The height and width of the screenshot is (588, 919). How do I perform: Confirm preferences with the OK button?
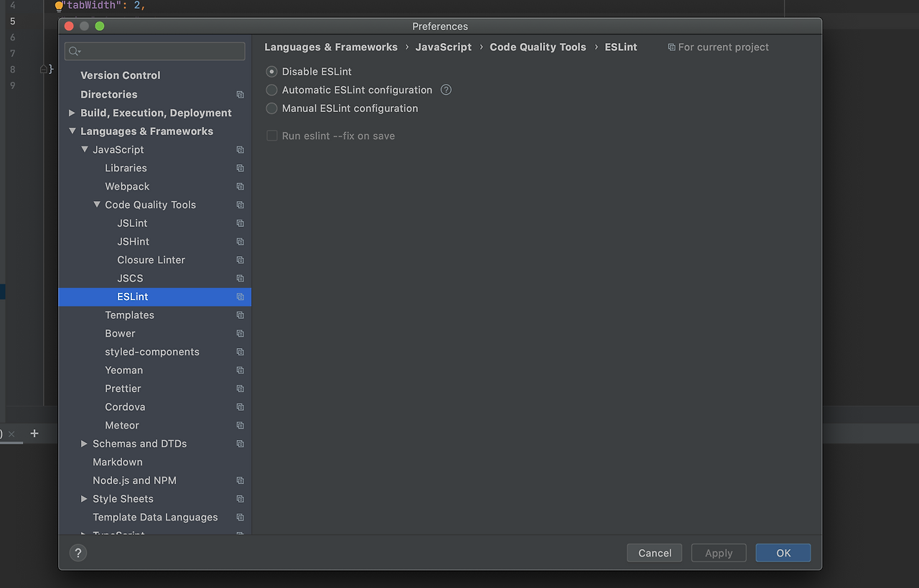pyautogui.click(x=783, y=553)
